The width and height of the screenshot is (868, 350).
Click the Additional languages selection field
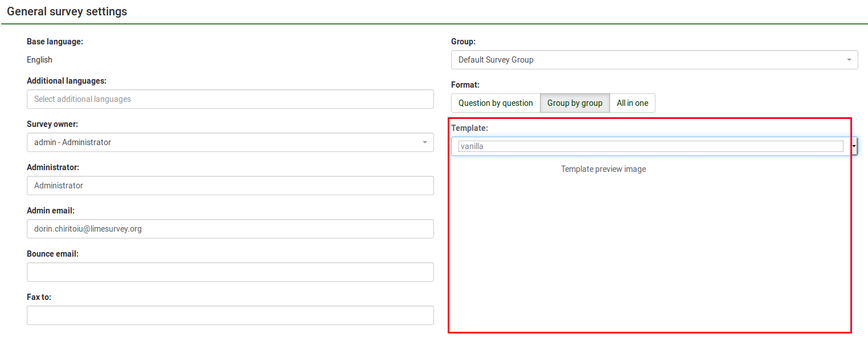pos(230,99)
